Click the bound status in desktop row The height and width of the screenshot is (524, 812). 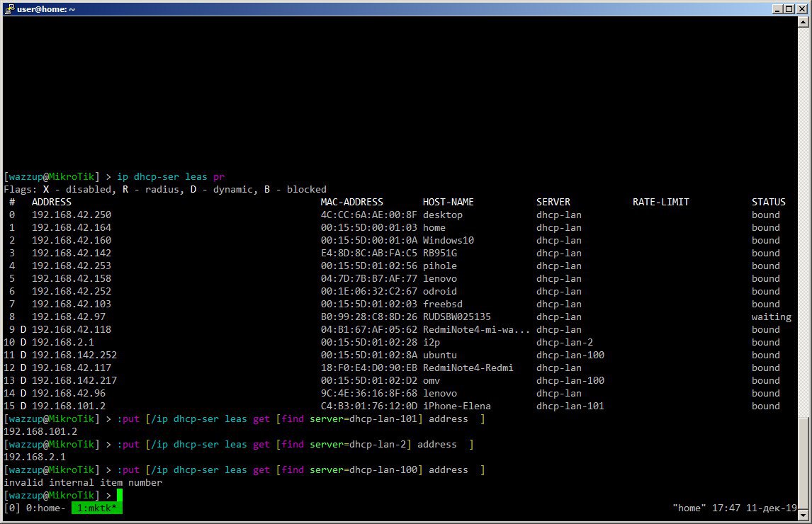point(766,215)
